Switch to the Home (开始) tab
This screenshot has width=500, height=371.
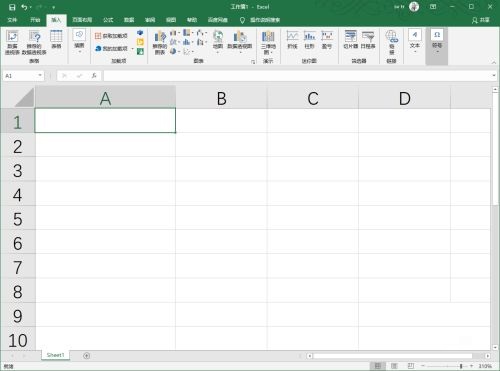(35, 20)
